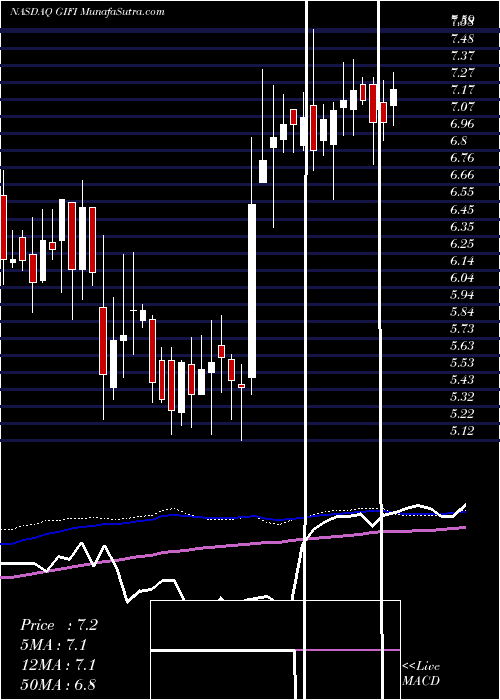Select the 6.04 price axis label
The width and height of the screenshot is (500, 700).
tap(462, 278)
